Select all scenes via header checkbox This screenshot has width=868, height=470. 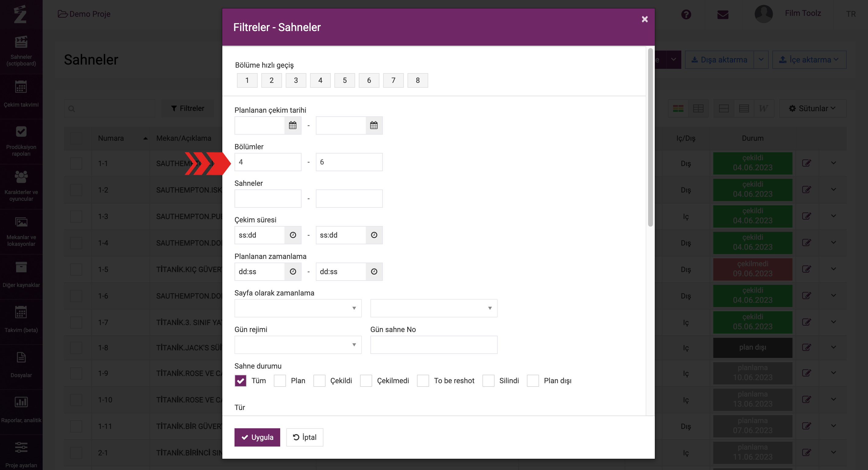pyautogui.click(x=76, y=139)
